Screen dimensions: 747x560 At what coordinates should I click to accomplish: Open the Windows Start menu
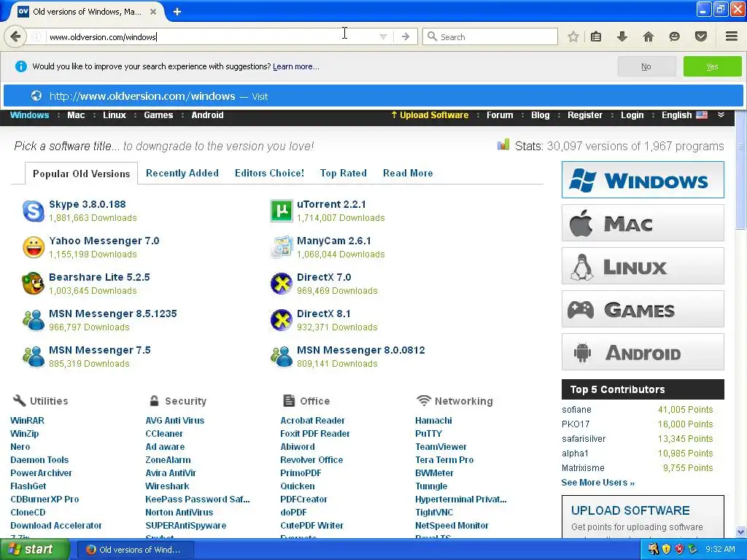click(35, 550)
